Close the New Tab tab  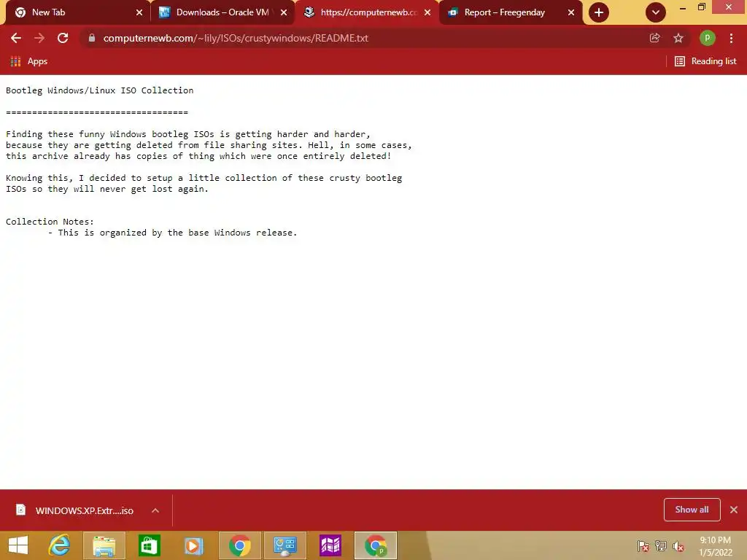[x=139, y=12]
